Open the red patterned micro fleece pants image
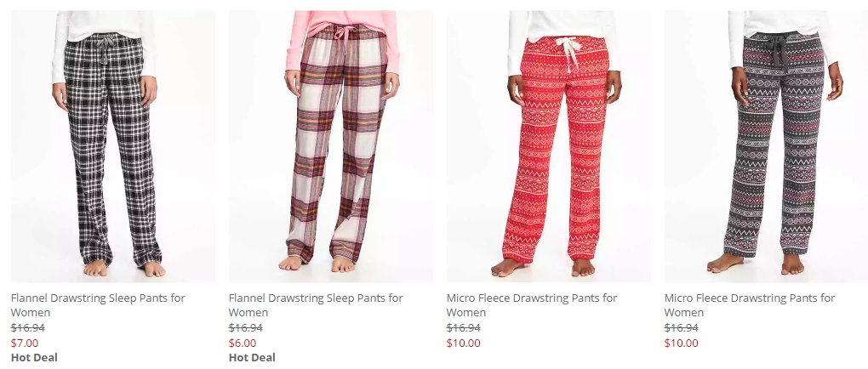The image size is (868, 369). 549,146
